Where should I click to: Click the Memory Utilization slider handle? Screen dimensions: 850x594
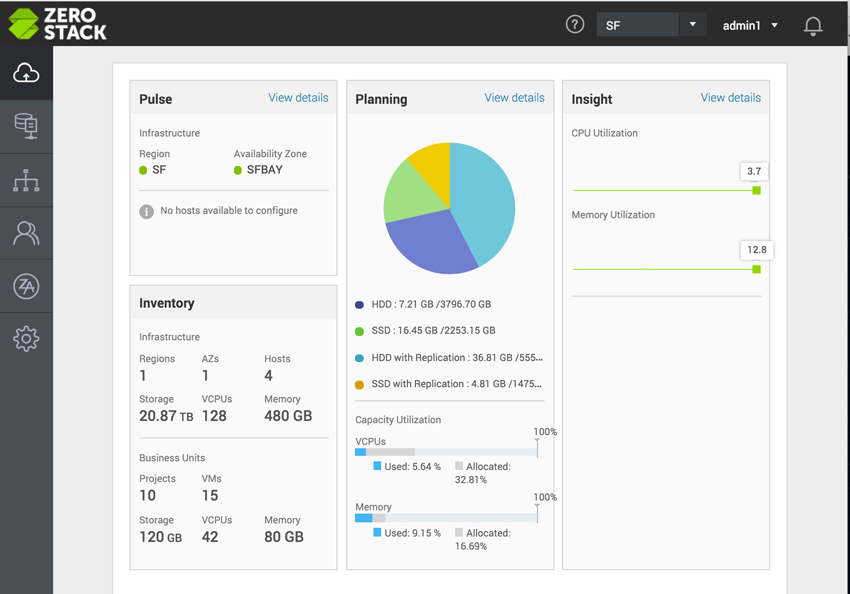click(756, 269)
